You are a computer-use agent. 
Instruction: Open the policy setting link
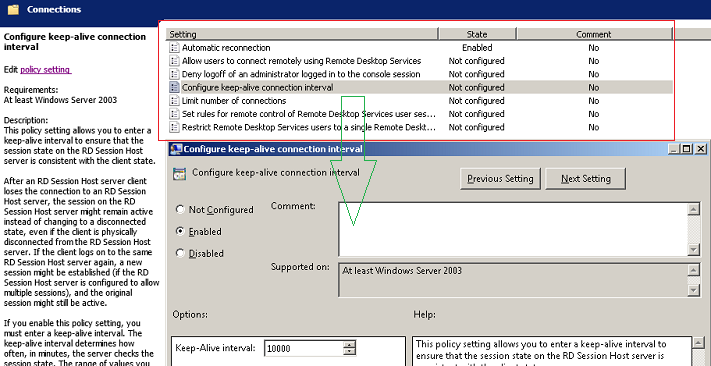point(45,69)
